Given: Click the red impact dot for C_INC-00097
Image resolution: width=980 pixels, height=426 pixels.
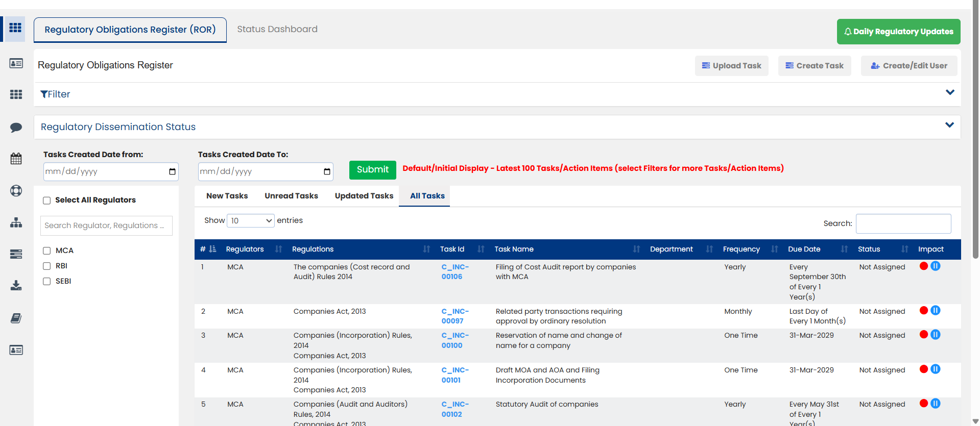Looking at the screenshot, I should tap(923, 310).
